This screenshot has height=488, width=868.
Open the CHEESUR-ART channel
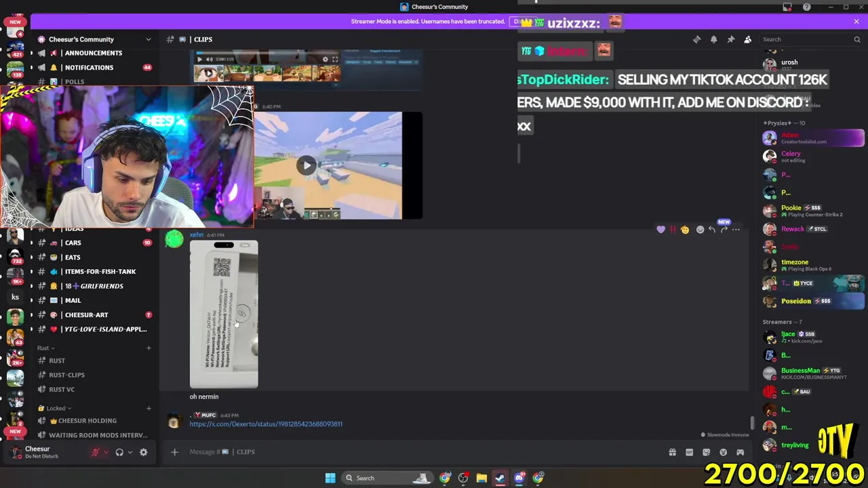pyautogui.click(x=86, y=315)
